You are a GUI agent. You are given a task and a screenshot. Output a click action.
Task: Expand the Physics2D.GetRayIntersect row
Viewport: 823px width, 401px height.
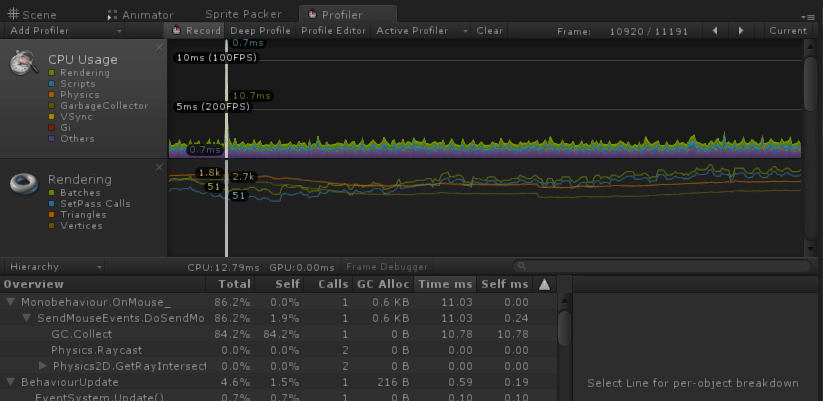point(43,365)
